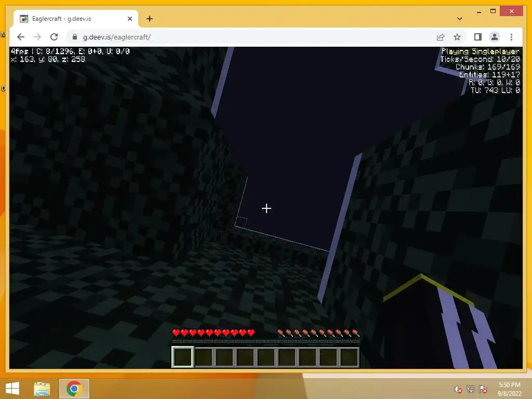
Task: Select the first hotbar slot
Action: click(183, 357)
